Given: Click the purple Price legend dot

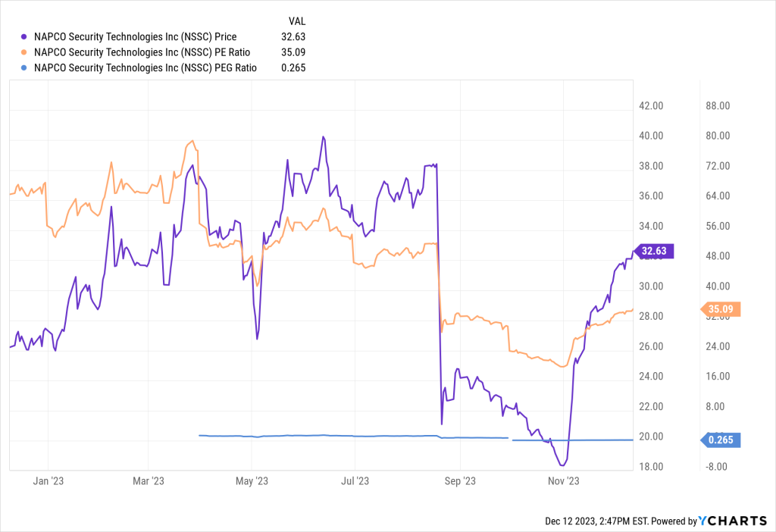Looking at the screenshot, I should pos(25,36).
